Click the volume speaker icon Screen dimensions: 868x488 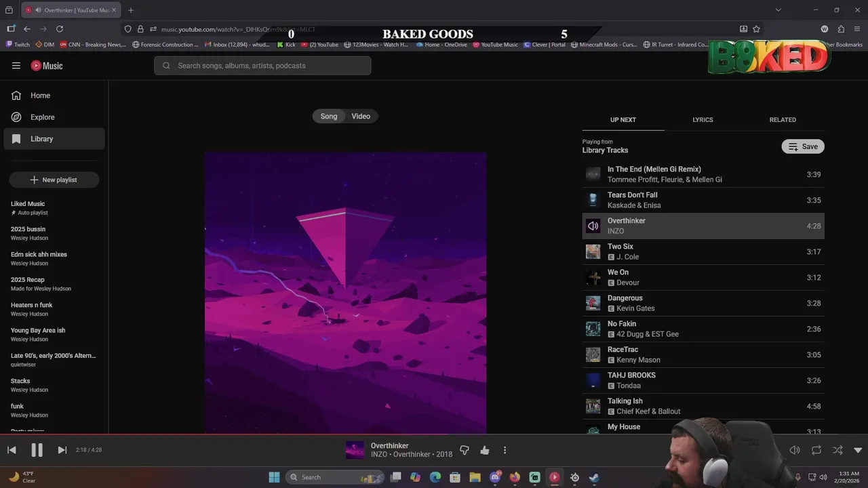795,450
